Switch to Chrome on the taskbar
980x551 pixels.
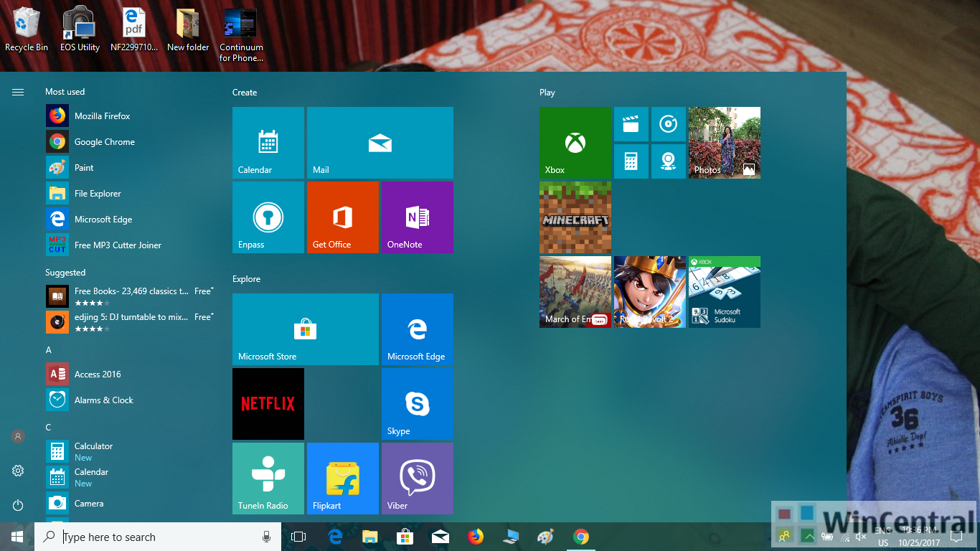(581, 537)
